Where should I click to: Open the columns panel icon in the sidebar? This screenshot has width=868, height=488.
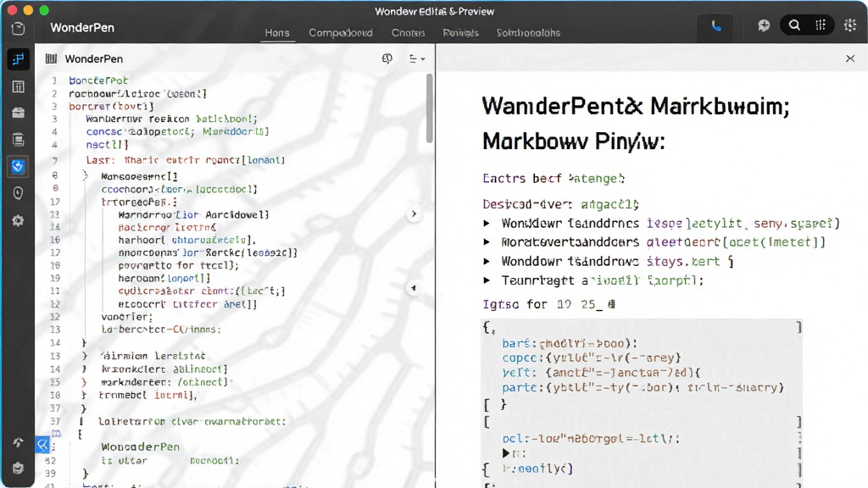click(19, 86)
